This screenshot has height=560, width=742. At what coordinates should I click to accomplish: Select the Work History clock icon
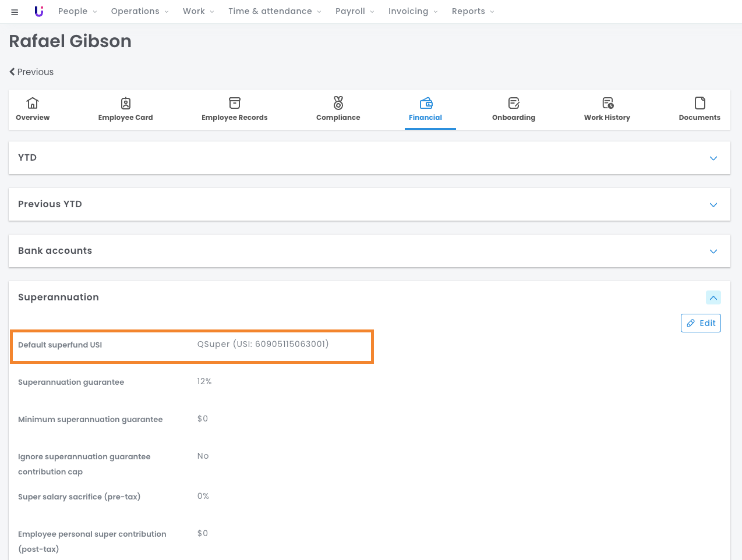click(x=607, y=103)
